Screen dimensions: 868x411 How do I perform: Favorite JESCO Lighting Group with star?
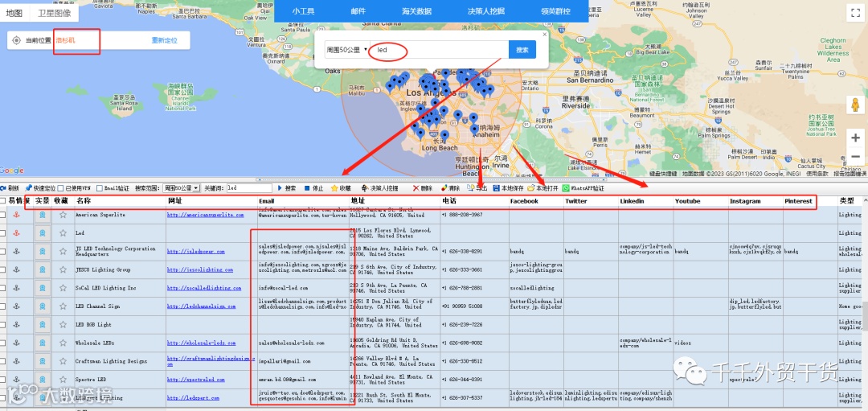pos(63,269)
